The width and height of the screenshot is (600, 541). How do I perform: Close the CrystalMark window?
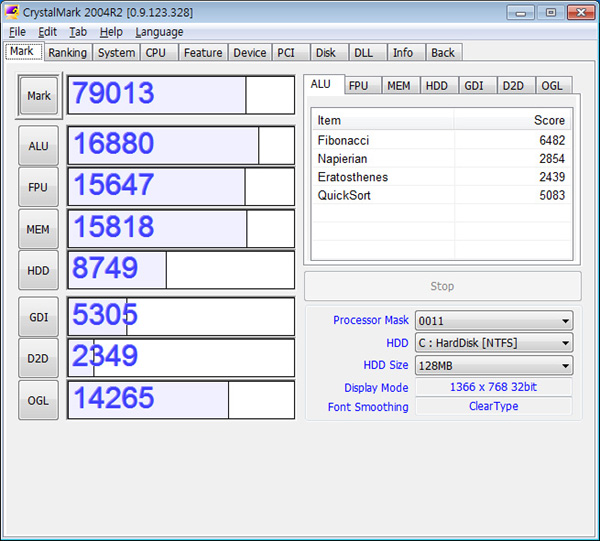pyautogui.click(x=581, y=13)
